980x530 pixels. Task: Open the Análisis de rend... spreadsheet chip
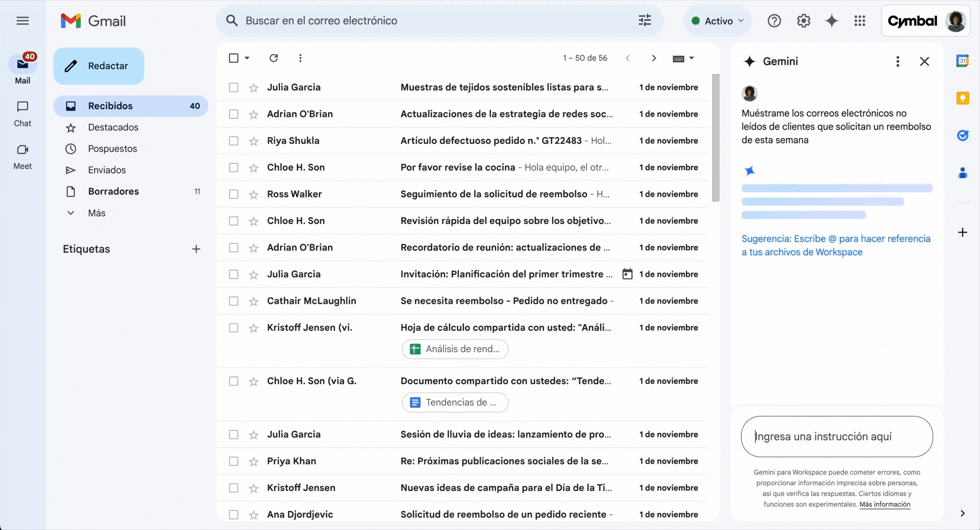[x=455, y=349]
